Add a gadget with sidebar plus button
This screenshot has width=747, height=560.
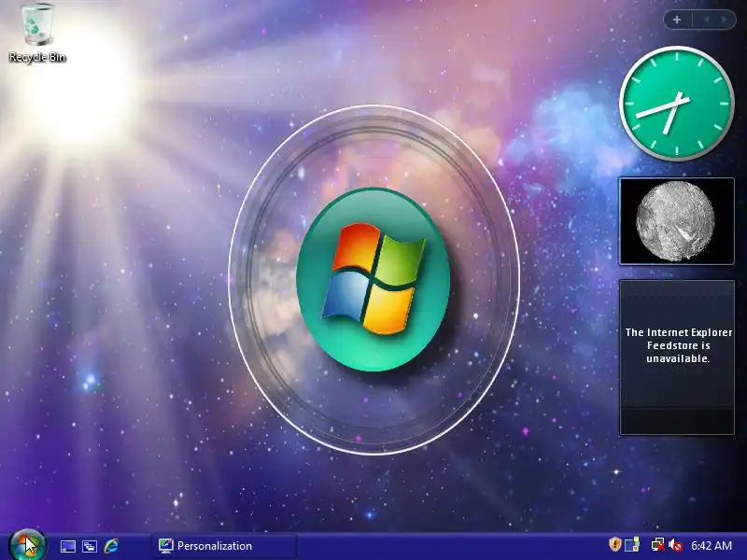tap(677, 20)
